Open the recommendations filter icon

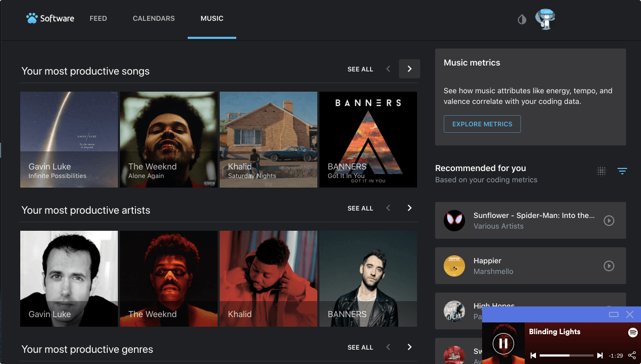coord(622,171)
